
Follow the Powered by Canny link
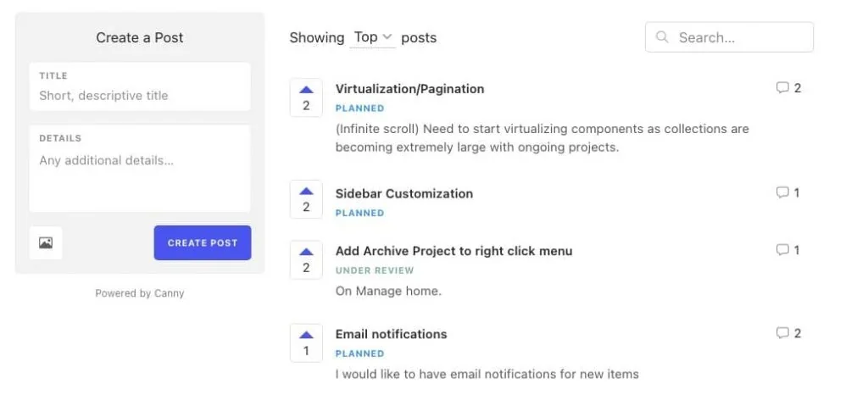pyautogui.click(x=139, y=293)
